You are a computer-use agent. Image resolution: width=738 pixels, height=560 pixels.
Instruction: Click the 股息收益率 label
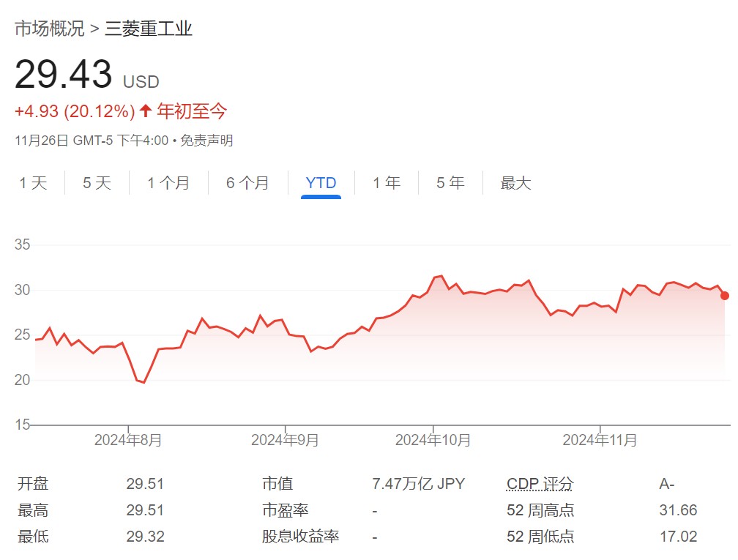coord(301,537)
